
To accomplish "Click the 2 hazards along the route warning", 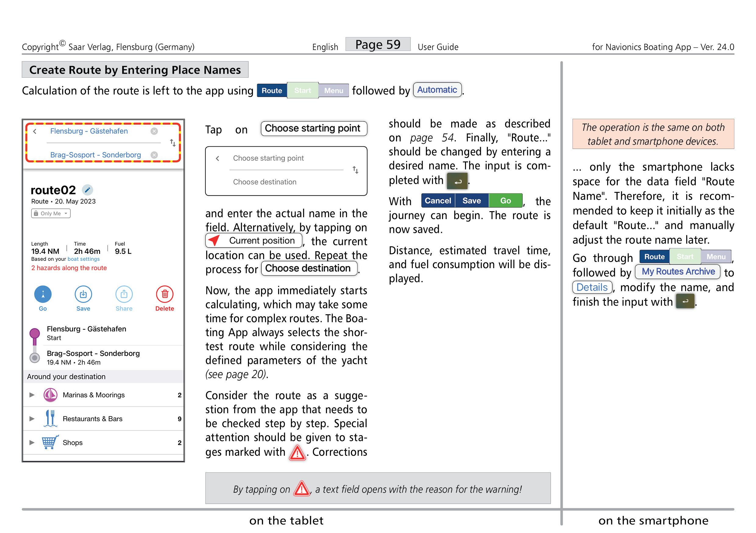I will coord(69,268).
